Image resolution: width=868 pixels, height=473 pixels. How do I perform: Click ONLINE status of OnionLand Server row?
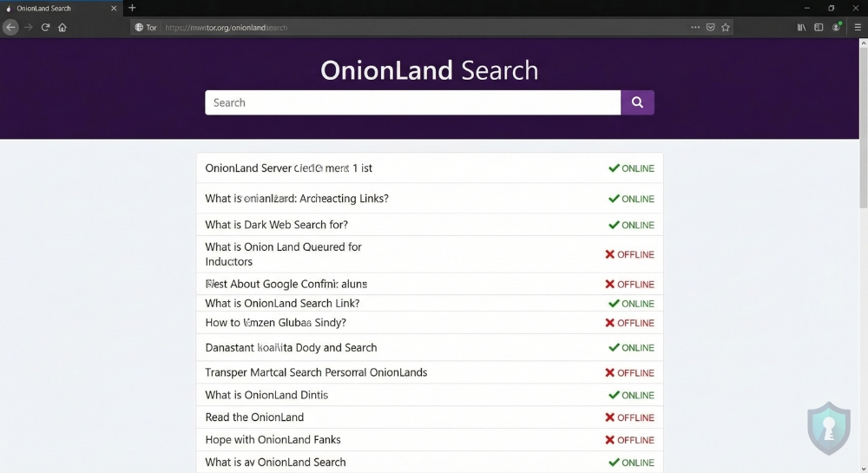pyautogui.click(x=631, y=168)
